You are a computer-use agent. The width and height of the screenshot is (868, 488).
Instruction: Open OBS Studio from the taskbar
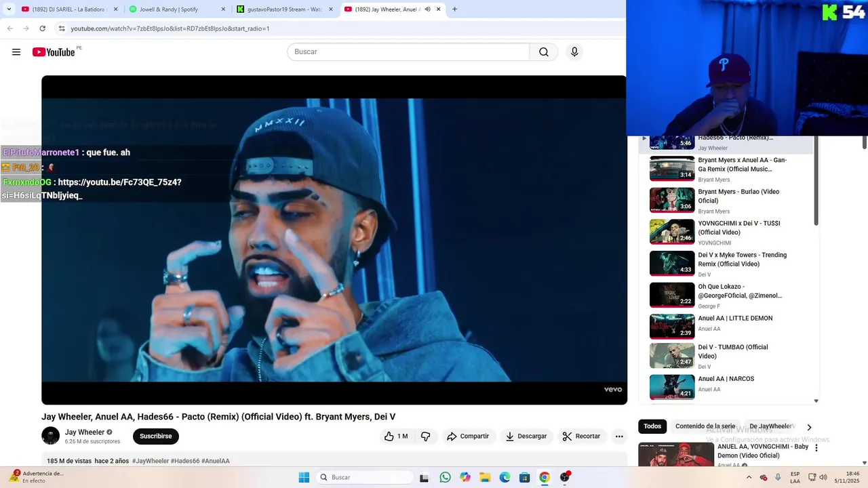[x=564, y=477]
